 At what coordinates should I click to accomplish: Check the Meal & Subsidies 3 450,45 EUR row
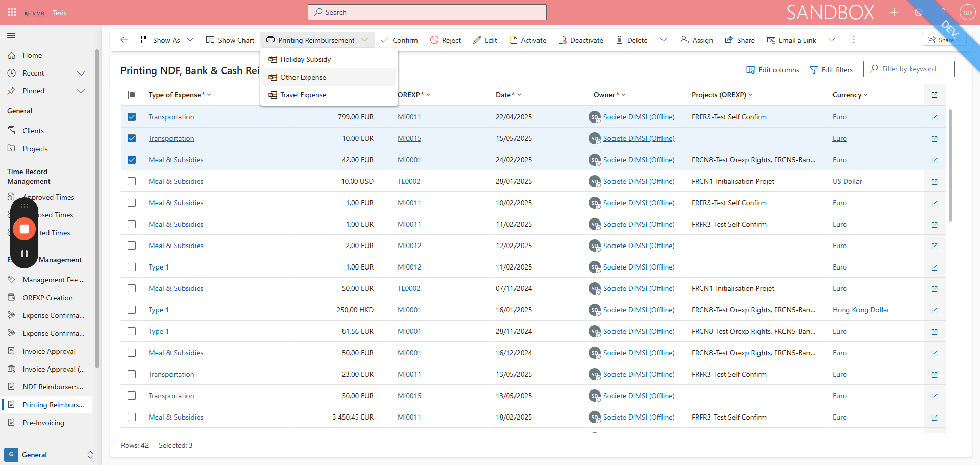[x=132, y=417]
